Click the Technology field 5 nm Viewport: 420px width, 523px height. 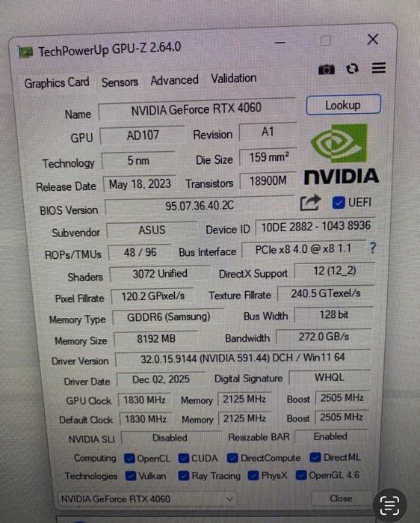138,161
